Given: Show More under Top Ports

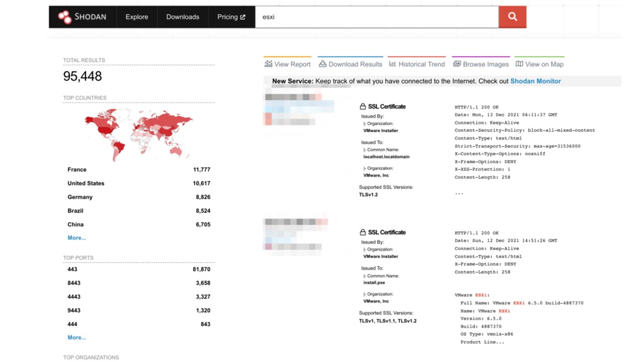Looking at the screenshot, I should coord(76,337).
